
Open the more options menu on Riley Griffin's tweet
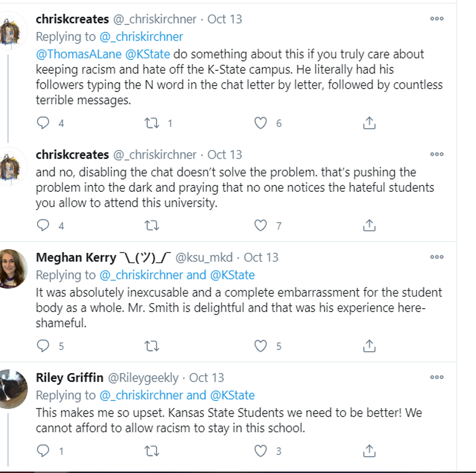437,377
